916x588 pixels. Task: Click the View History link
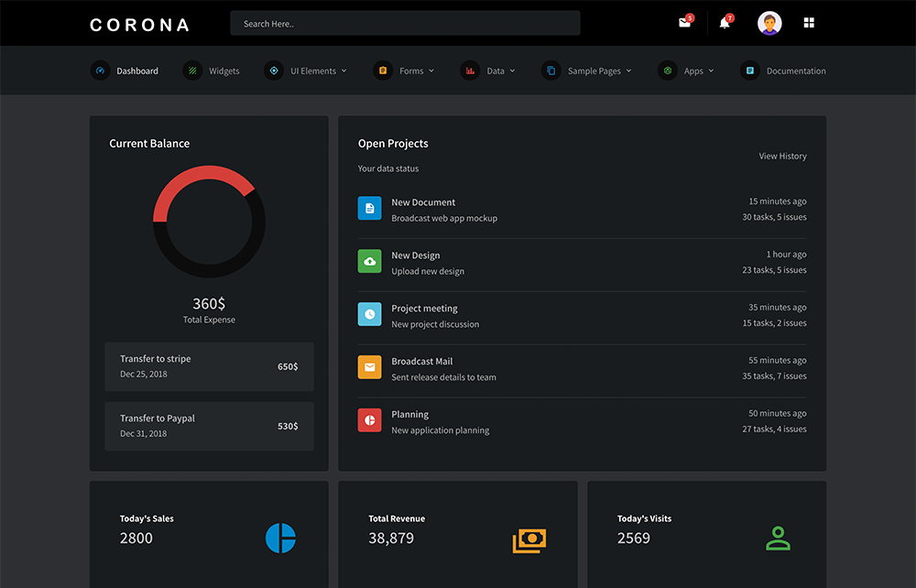coord(782,156)
